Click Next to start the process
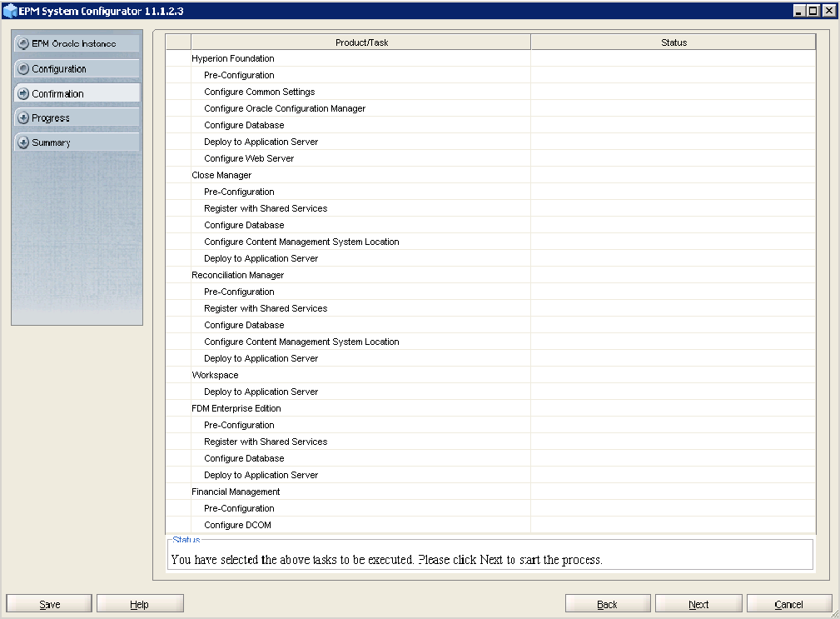The image size is (840, 619). coord(698,604)
